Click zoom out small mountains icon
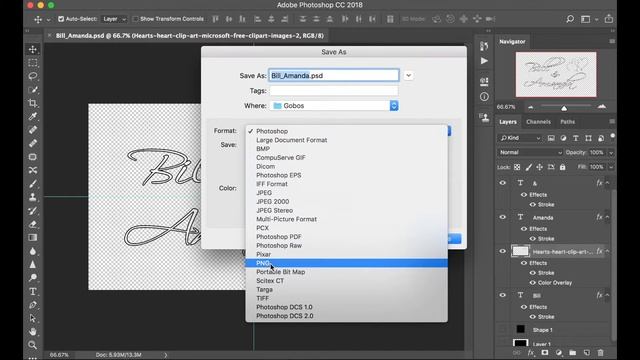This screenshot has width=640, height=360. coord(530,107)
